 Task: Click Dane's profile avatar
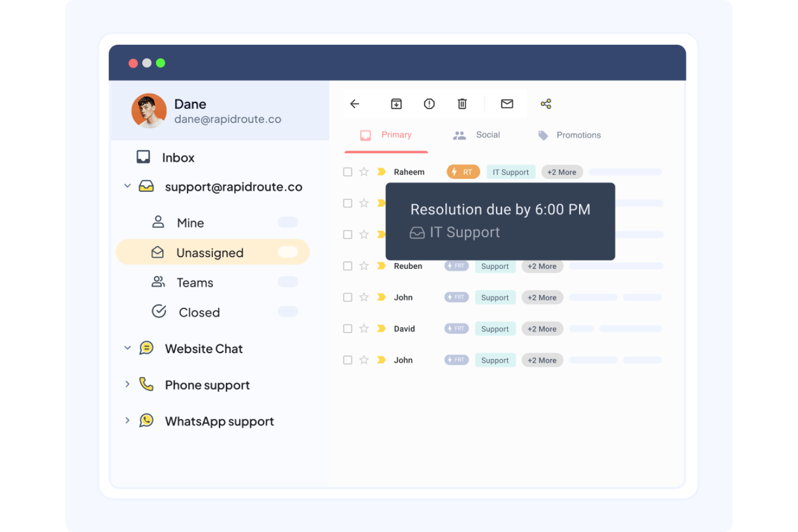[149, 110]
